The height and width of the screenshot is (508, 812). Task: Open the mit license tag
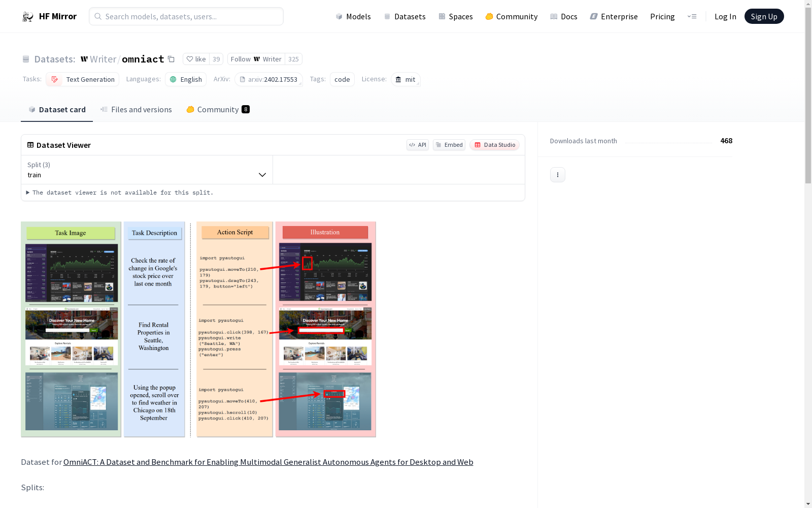(x=405, y=79)
